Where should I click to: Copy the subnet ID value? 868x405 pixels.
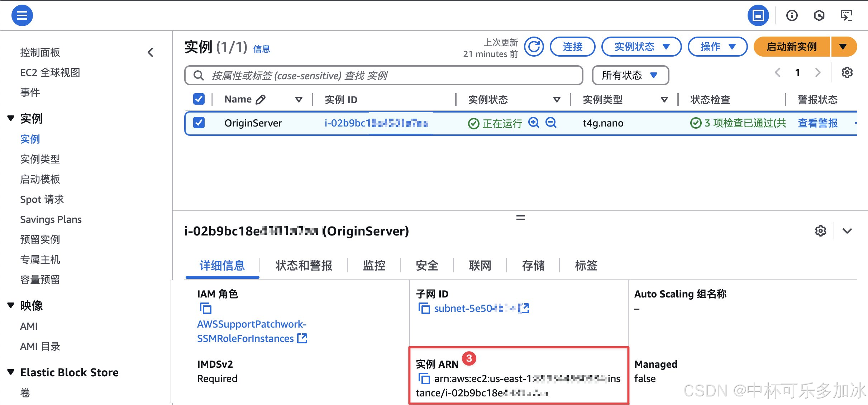(x=424, y=308)
